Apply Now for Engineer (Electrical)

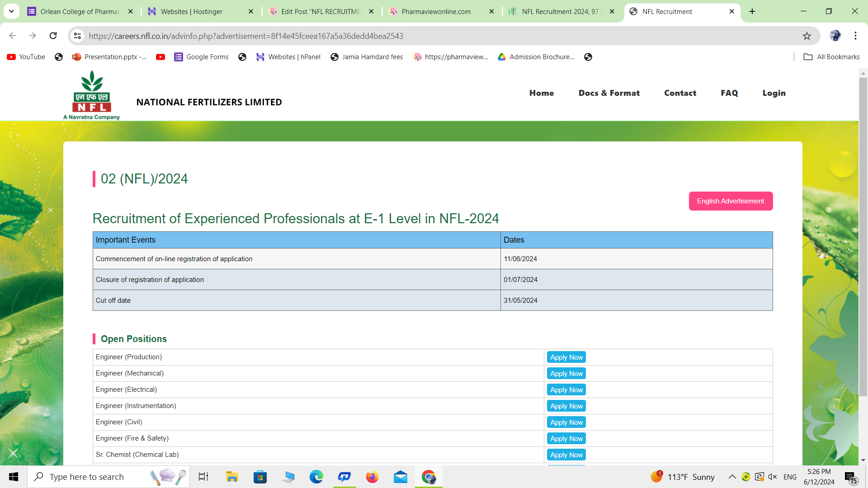(566, 390)
